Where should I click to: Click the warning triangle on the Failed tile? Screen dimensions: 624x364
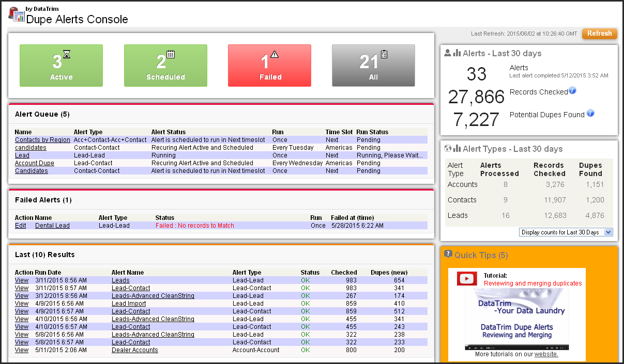275,54
